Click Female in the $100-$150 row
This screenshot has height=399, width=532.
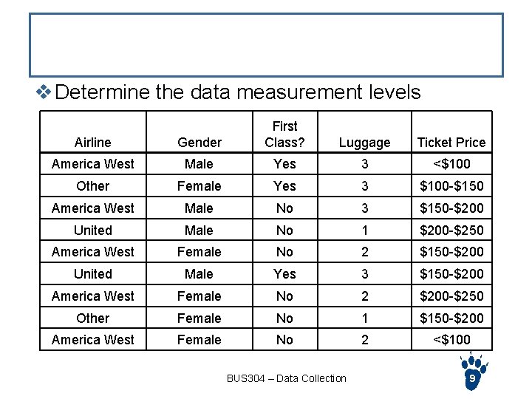(199, 186)
